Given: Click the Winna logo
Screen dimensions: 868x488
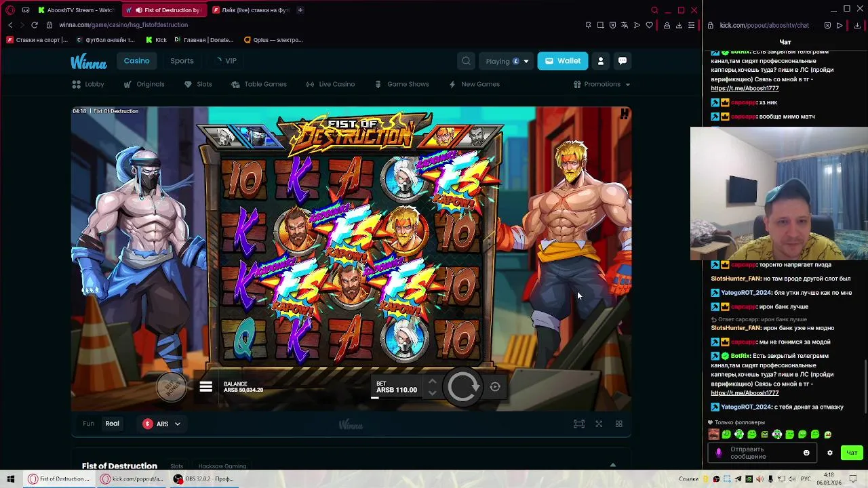Looking at the screenshot, I should coord(89,62).
